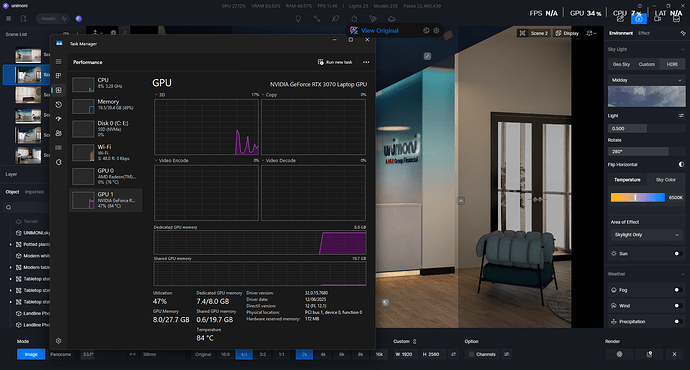Turn on the Fog toggle
This screenshot has width=690, height=370.
click(x=678, y=290)
